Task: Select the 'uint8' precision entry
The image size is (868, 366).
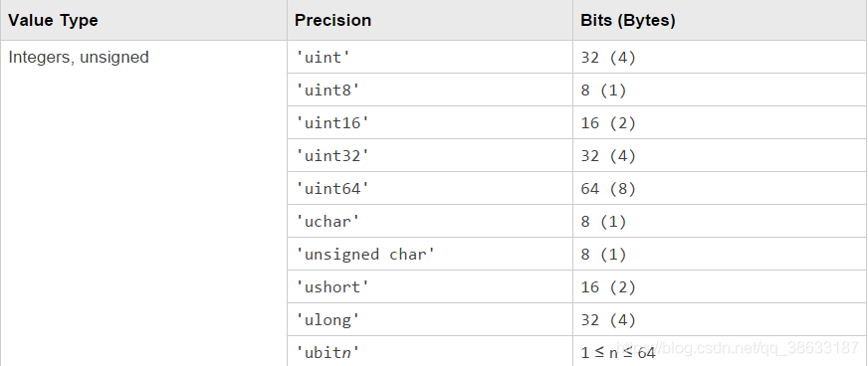Action: (430, 90)
